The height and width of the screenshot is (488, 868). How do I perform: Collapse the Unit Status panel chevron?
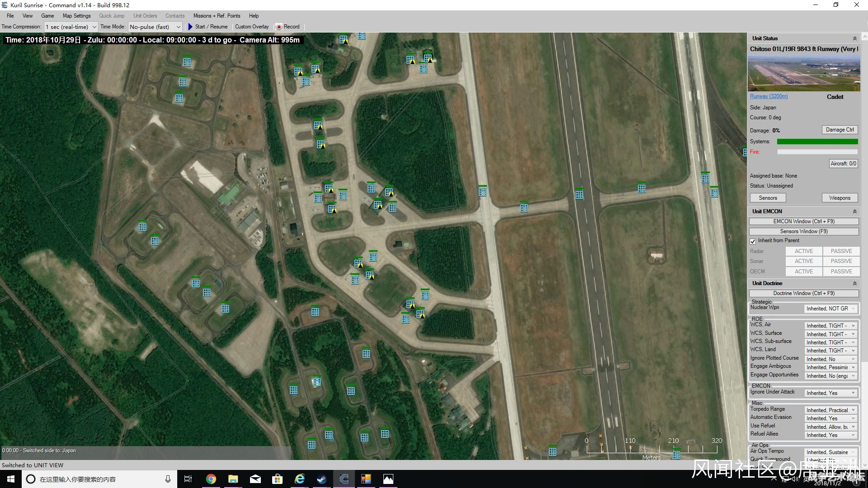[x=854, y=38]
